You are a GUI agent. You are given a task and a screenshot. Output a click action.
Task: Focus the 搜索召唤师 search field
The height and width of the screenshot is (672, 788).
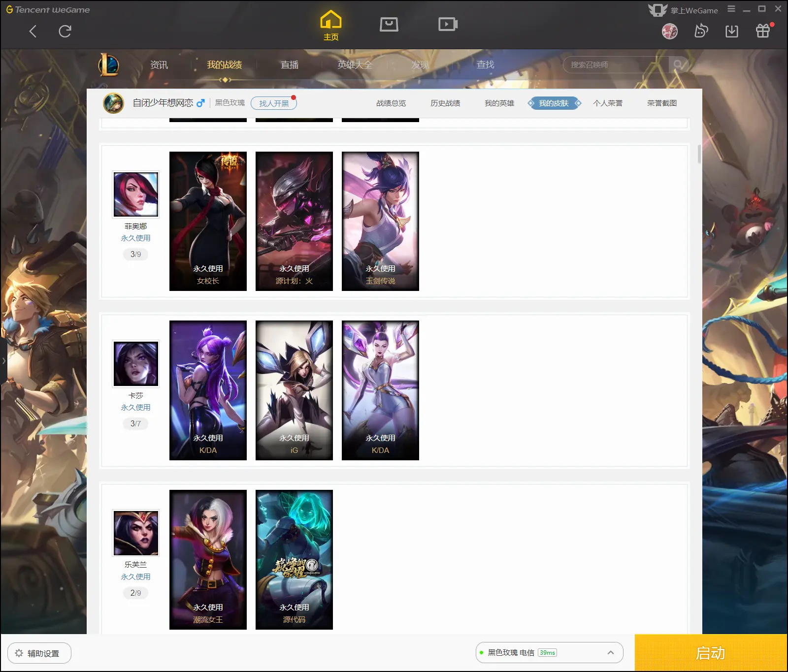(616, 64)
